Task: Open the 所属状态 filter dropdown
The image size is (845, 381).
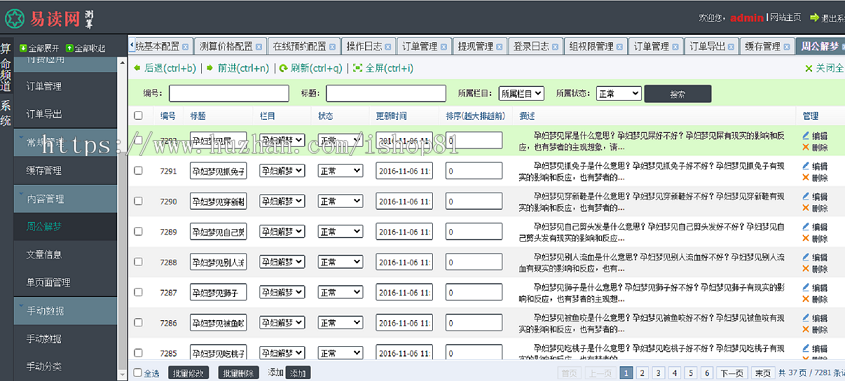Action: (x=619, y=93)
